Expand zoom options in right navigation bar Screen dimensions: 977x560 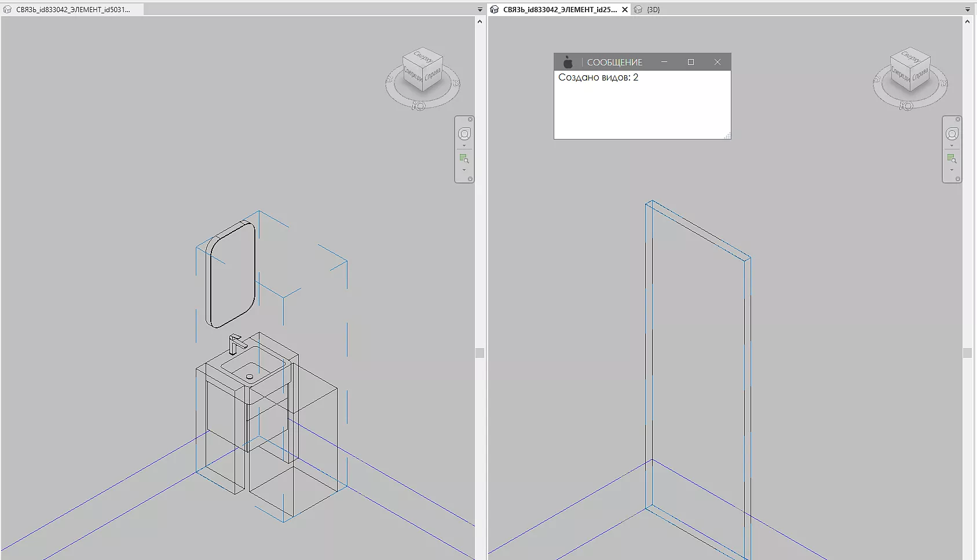pyautogui.click(x=952, y=170)
